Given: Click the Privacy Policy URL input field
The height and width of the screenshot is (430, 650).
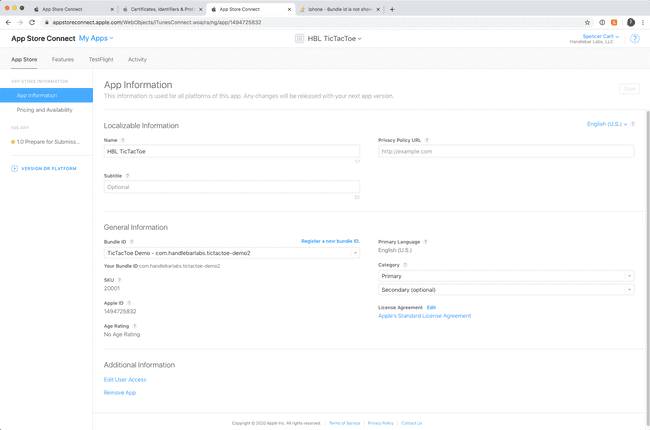Looking at the screenshot, I should [x=506, y=151].
